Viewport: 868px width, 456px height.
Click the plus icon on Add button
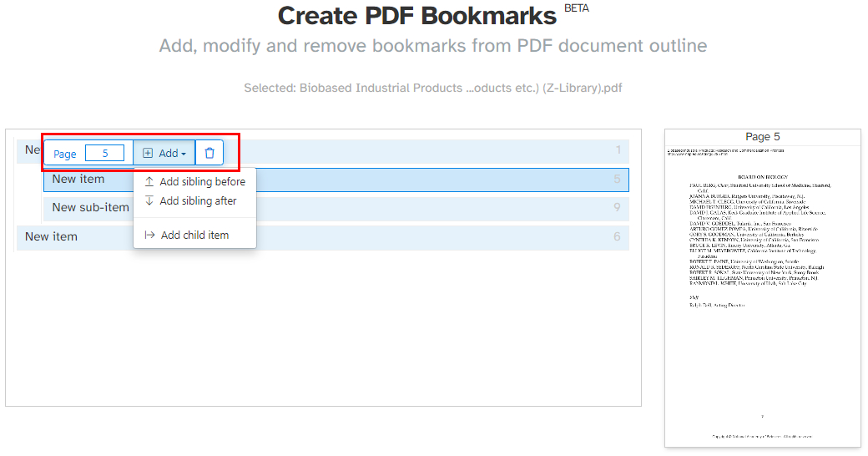[148, 153]
